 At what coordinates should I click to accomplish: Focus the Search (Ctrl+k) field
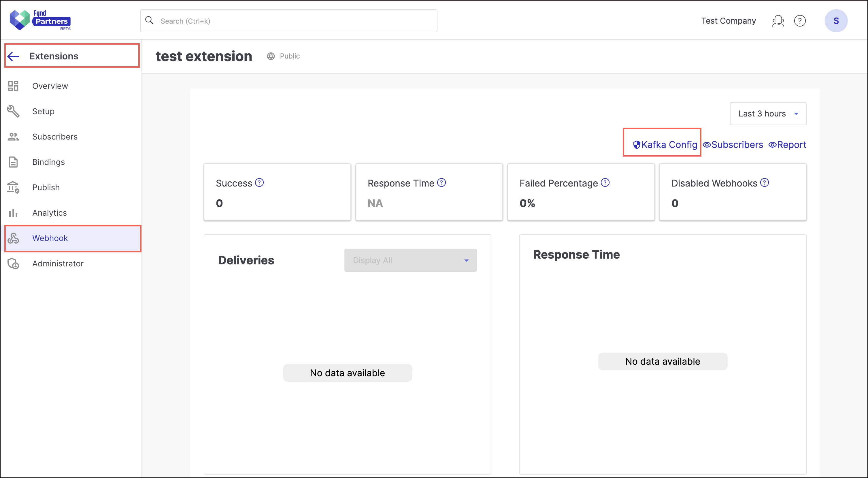point(288,21)
